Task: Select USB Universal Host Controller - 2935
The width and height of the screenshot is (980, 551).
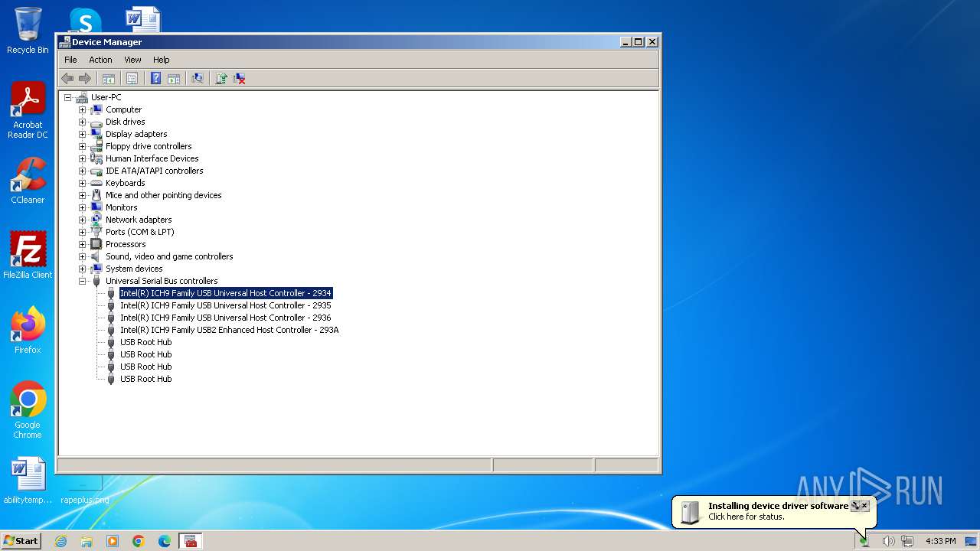Action: (226, 305)
